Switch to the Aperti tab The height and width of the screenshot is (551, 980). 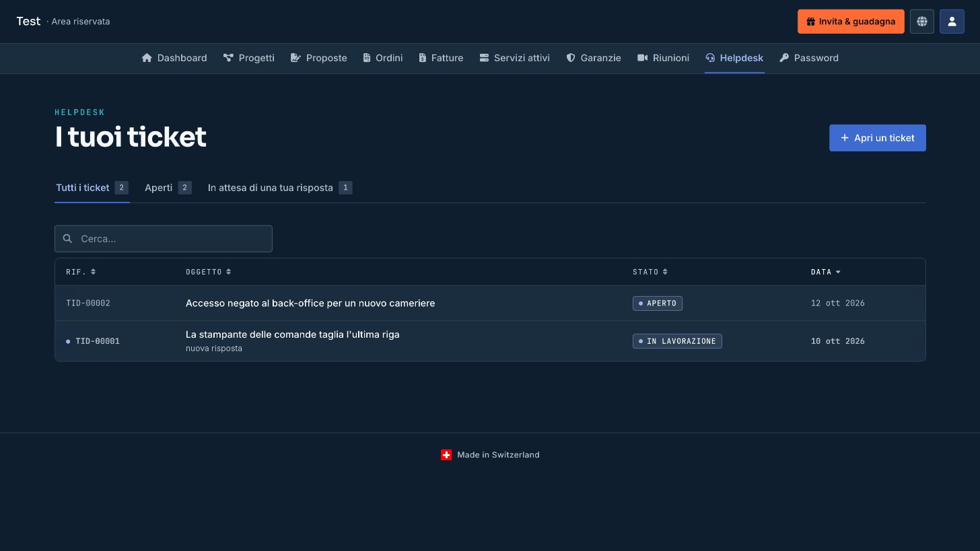click(x=168, y=188)
